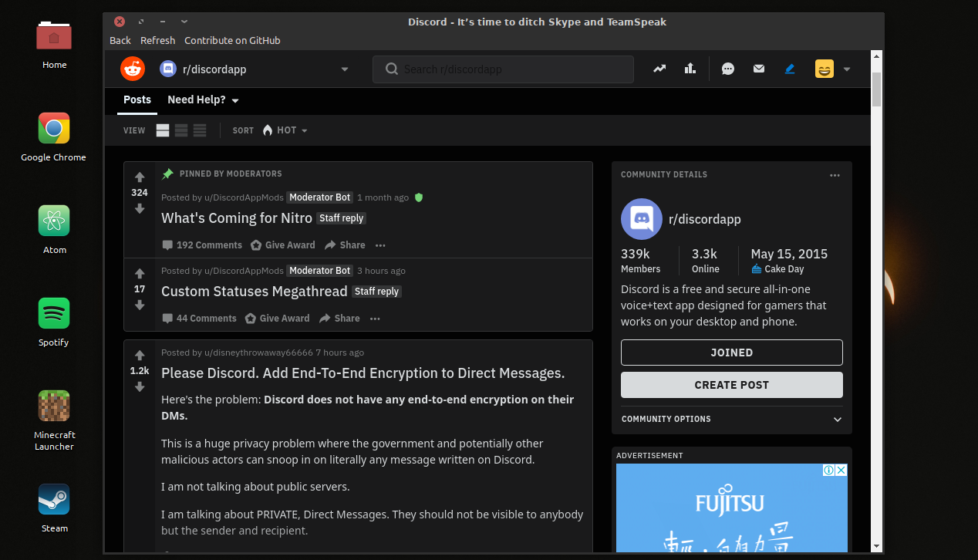Share the What's Coming for Nitro post

pyautogui.click(x=345, y=245)
